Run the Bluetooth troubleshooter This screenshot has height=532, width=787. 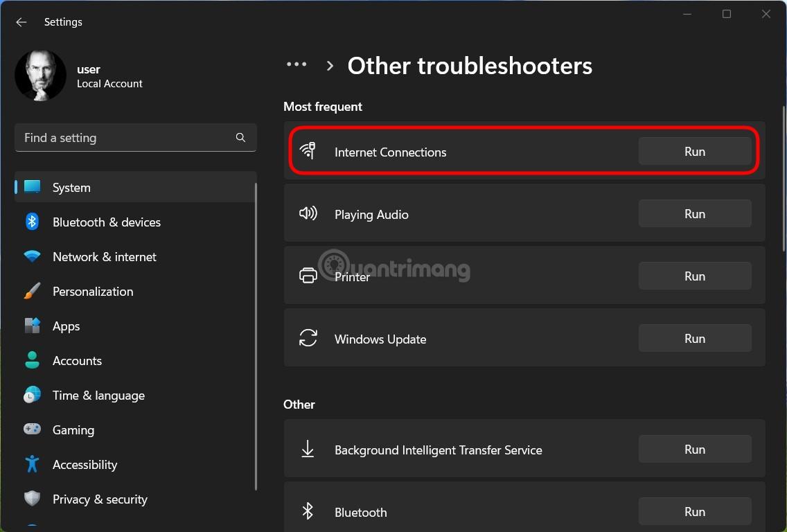[695, 511]
